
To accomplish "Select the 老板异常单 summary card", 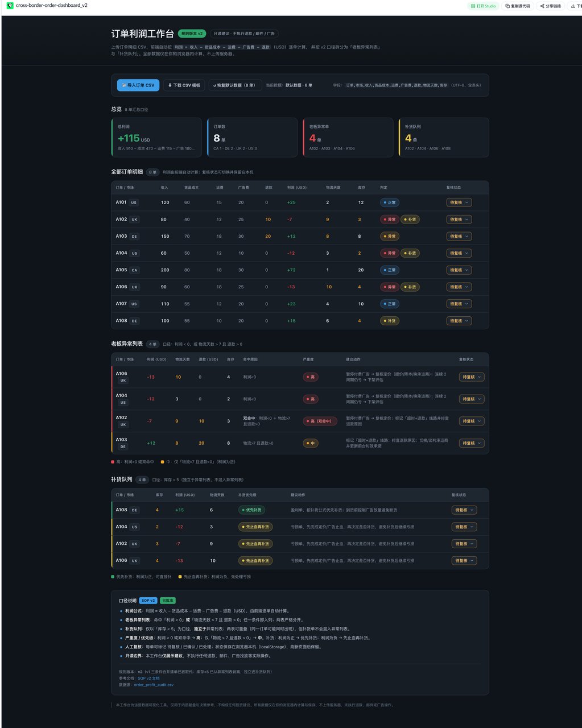I will point(348,137).
